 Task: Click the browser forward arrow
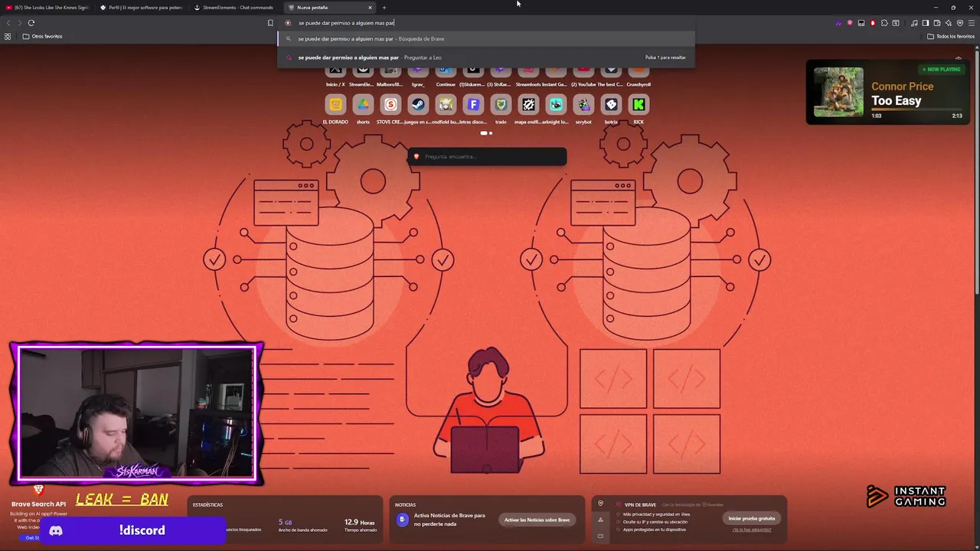coord(19,23)
